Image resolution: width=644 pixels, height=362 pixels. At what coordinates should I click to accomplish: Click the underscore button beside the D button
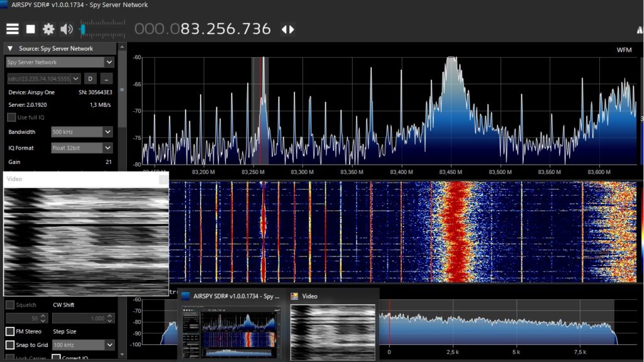coord(106,79)
